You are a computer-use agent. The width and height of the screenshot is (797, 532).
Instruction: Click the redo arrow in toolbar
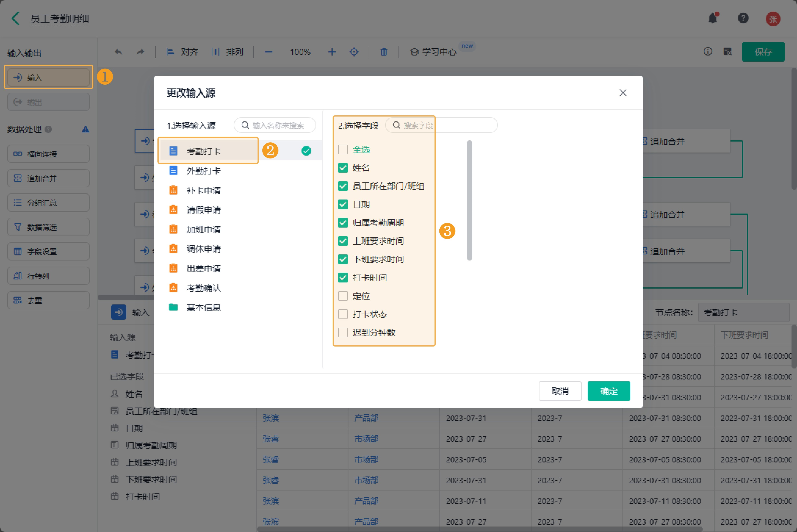[x=140, y=52]
